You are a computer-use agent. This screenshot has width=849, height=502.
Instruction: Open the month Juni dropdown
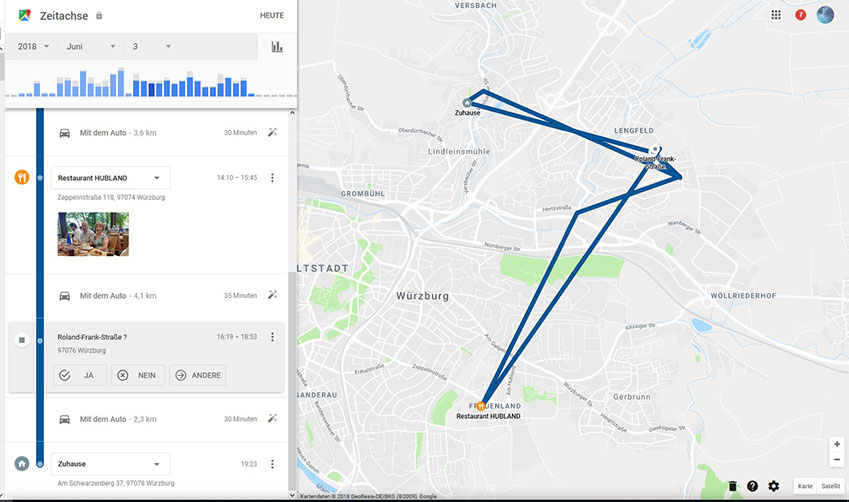(90, 47)
